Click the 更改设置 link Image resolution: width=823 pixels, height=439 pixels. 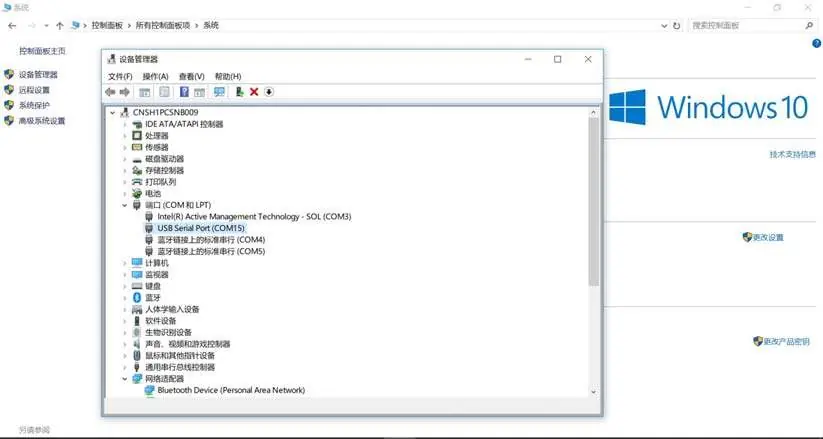768,237
